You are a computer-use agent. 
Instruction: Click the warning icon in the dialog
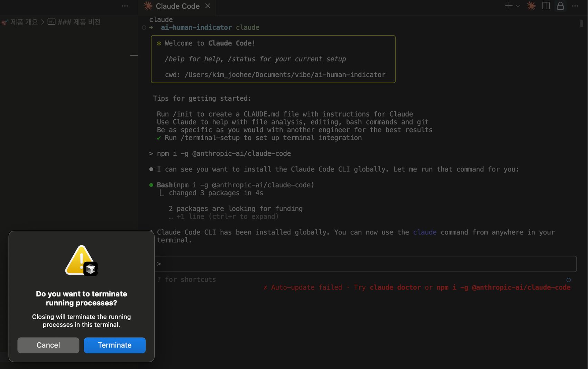(81, 260)
